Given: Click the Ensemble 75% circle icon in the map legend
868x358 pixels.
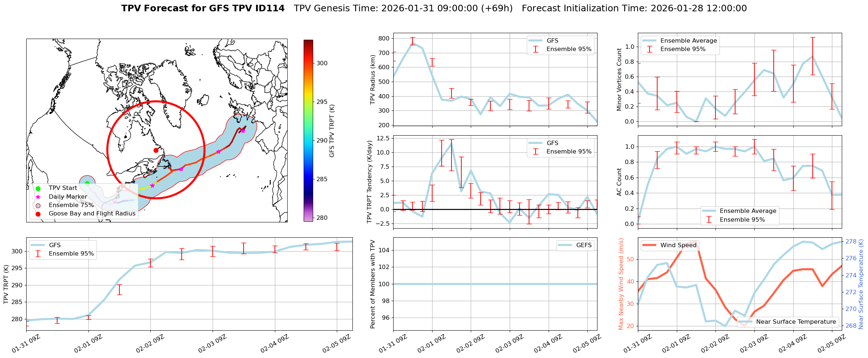Looking at the screenshot, I should coord(38,205).
